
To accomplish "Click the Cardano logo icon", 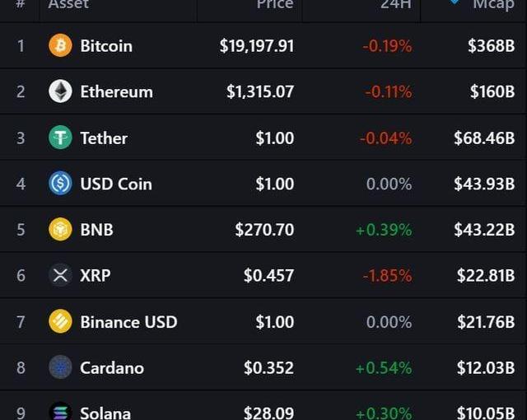I will 60,367.
